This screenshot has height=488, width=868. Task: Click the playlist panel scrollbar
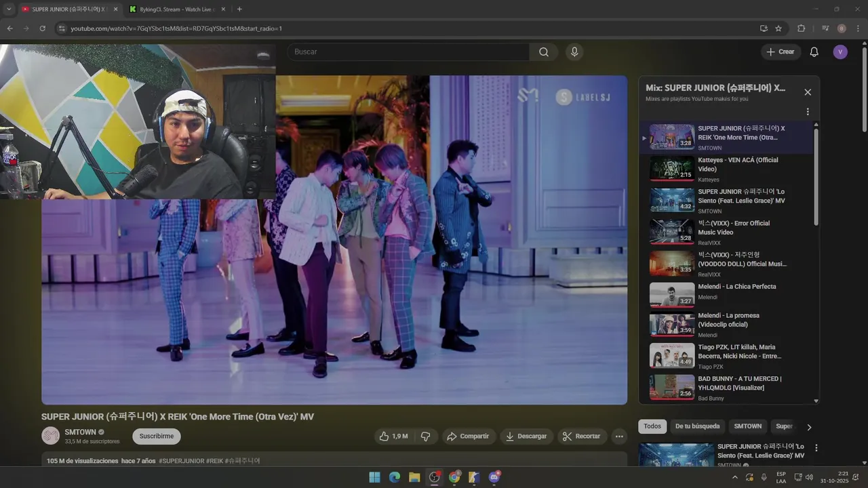tap(816, 176)
